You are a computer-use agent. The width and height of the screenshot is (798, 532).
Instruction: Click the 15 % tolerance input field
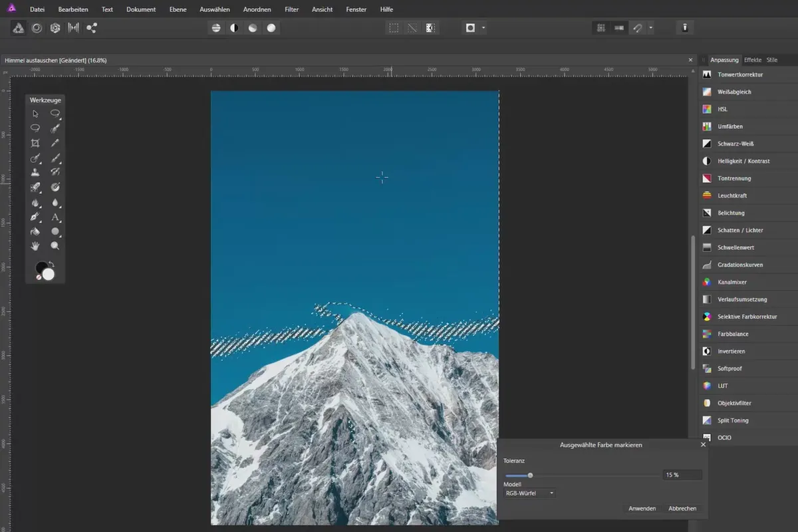point(682,475)
